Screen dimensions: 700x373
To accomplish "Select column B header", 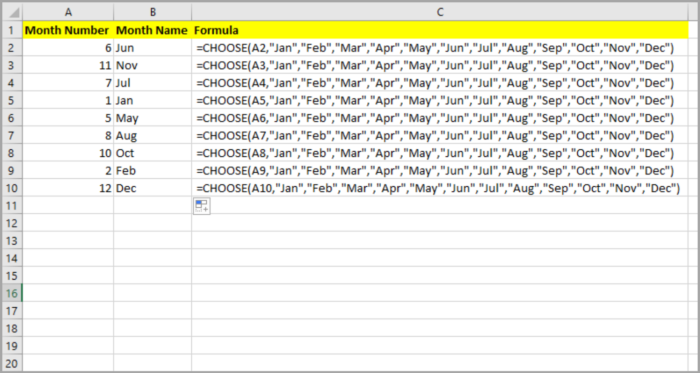I will click(153, 12).
